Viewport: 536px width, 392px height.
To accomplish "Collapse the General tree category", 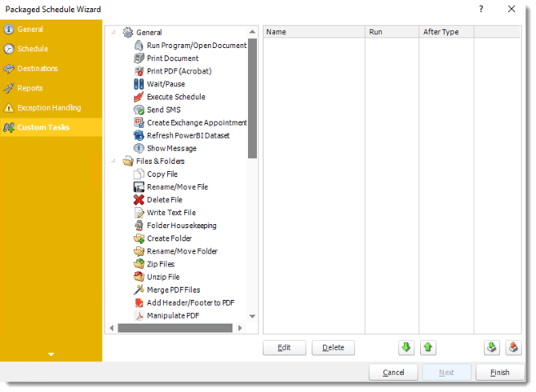I will click(x=113, y=33).
